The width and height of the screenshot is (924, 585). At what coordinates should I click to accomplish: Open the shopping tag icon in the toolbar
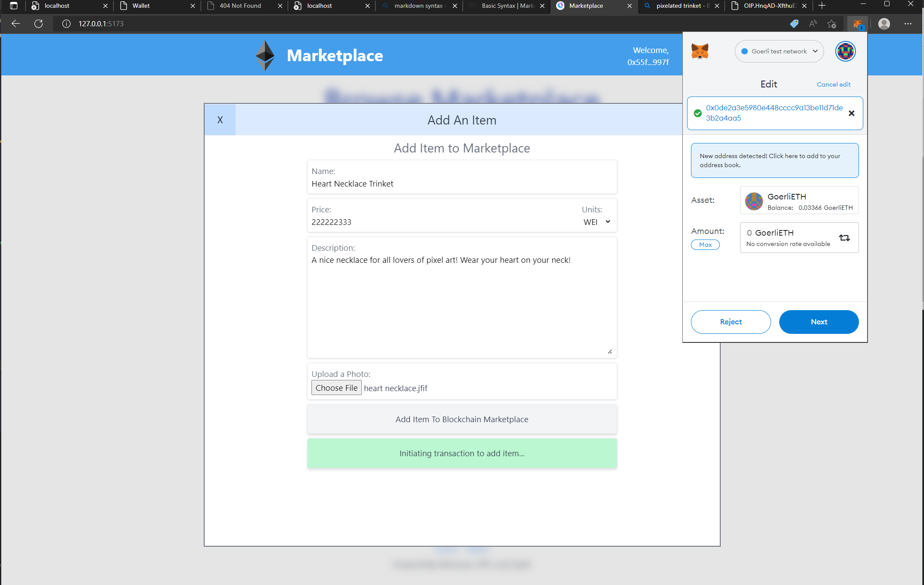point(794,24)
